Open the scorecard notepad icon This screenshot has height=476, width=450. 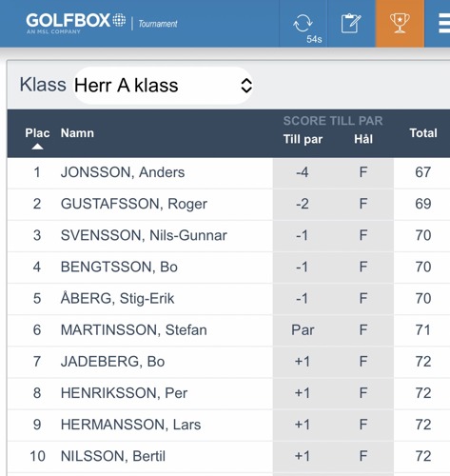[351, 24]
